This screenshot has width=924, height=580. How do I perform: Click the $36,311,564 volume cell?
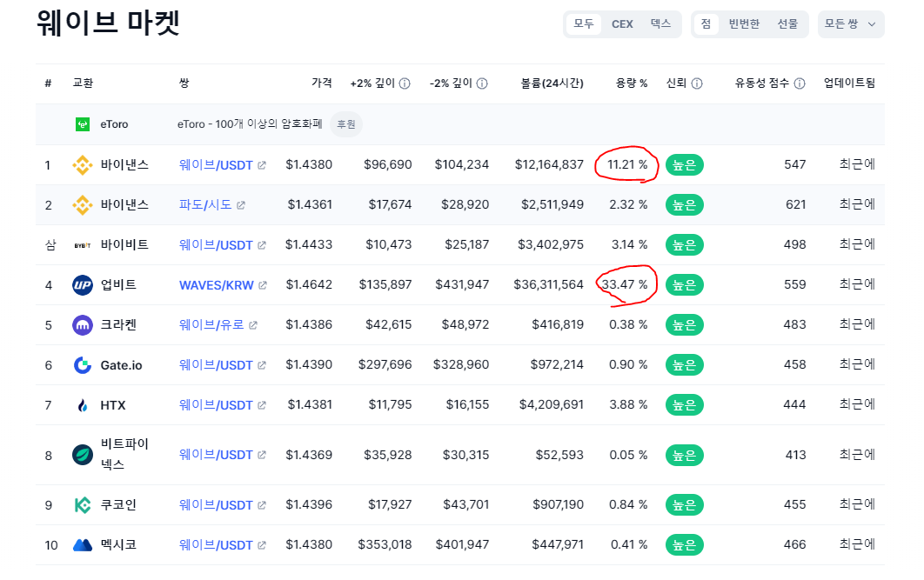pyautogui.click(x=548, y=285)
